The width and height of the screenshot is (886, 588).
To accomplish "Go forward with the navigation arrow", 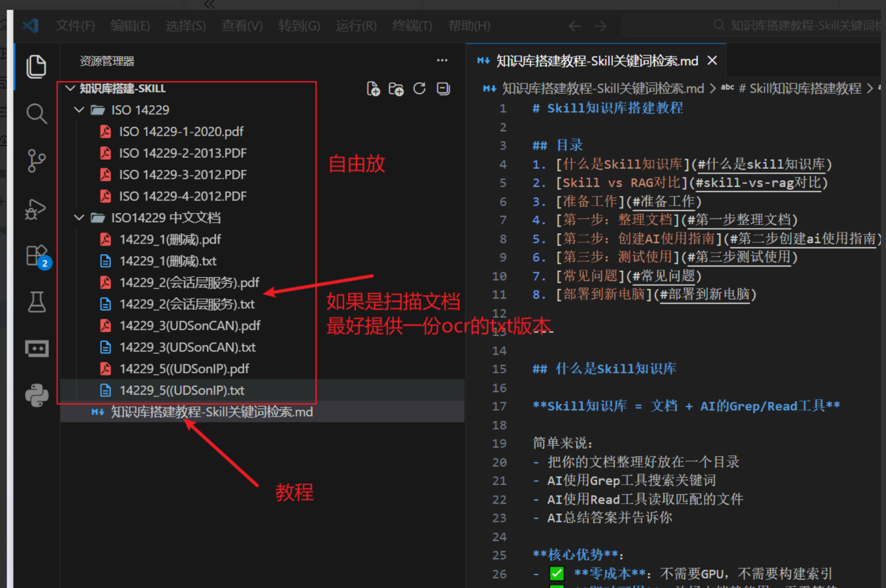I will click(600, 26).
